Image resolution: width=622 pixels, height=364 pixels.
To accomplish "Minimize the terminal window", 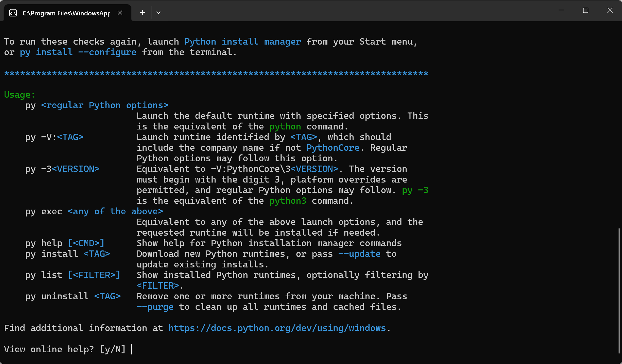I will pos(561,10).
